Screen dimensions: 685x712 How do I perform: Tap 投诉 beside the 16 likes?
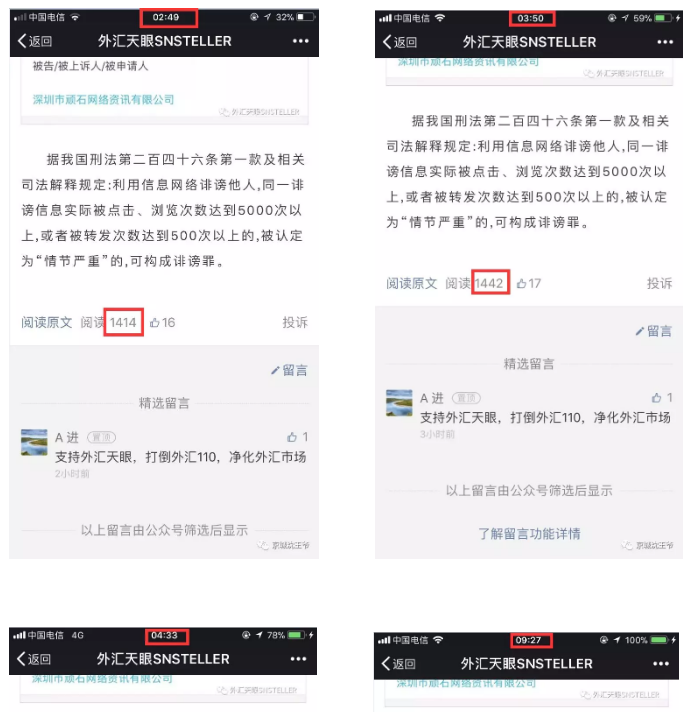pyautogui.click(x=295, y=322)
